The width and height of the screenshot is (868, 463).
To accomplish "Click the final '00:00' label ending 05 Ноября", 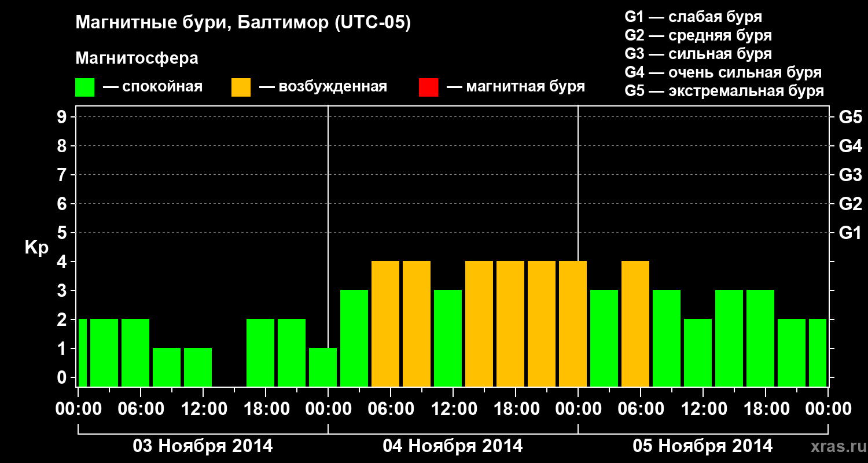I will [x=828, y=409].
